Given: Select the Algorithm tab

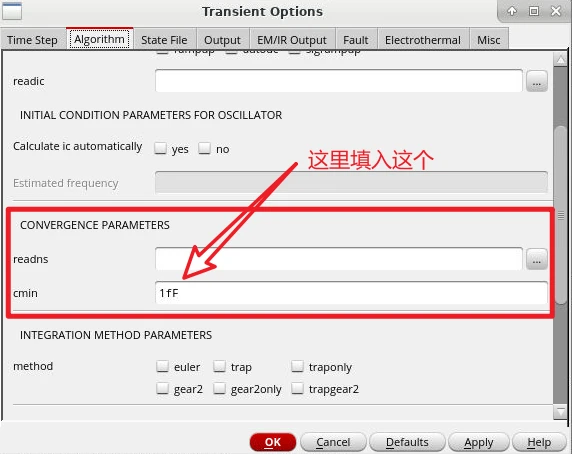Looking at the screenshot, I should 99,39.
